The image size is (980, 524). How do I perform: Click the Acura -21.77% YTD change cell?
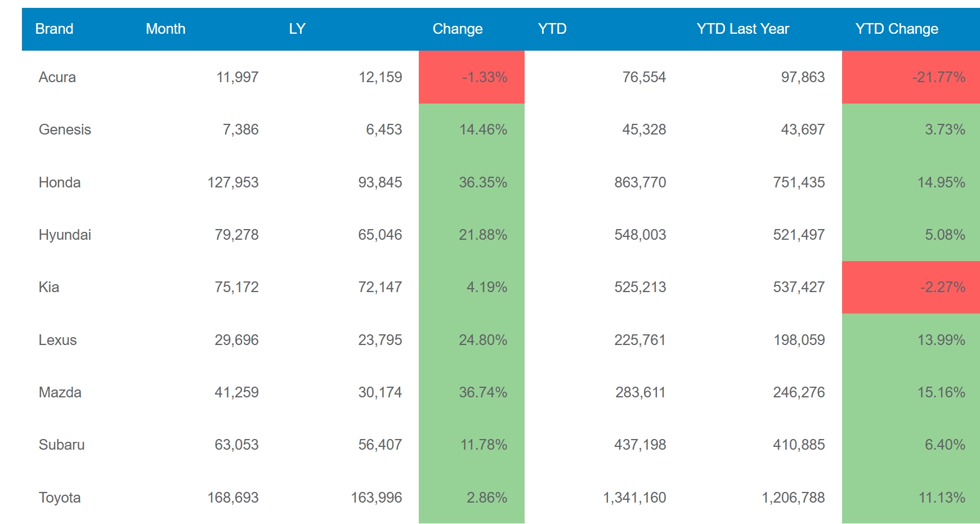coord(911,77)
